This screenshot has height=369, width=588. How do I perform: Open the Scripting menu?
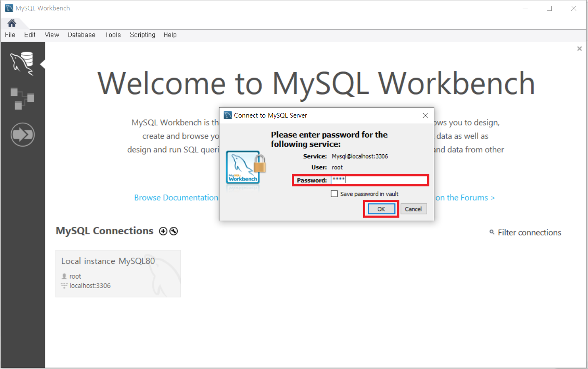[142, 35]
